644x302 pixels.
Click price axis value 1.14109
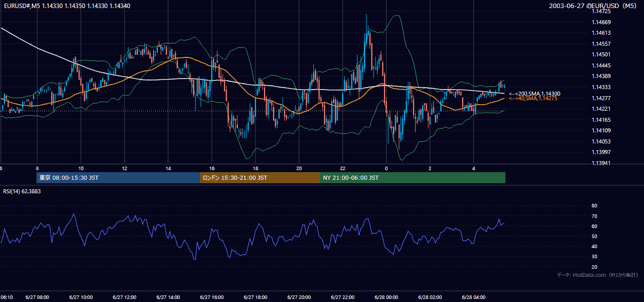[x=601, y=130]
